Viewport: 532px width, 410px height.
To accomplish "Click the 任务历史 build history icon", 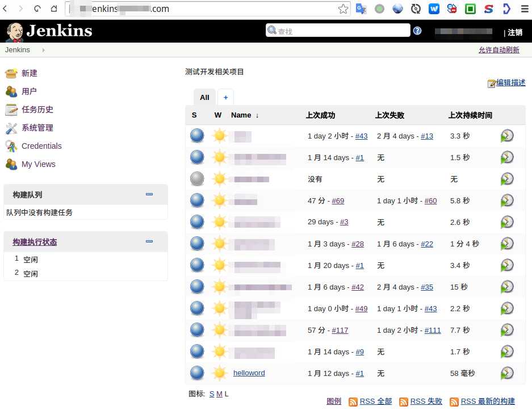I will 11,110.
